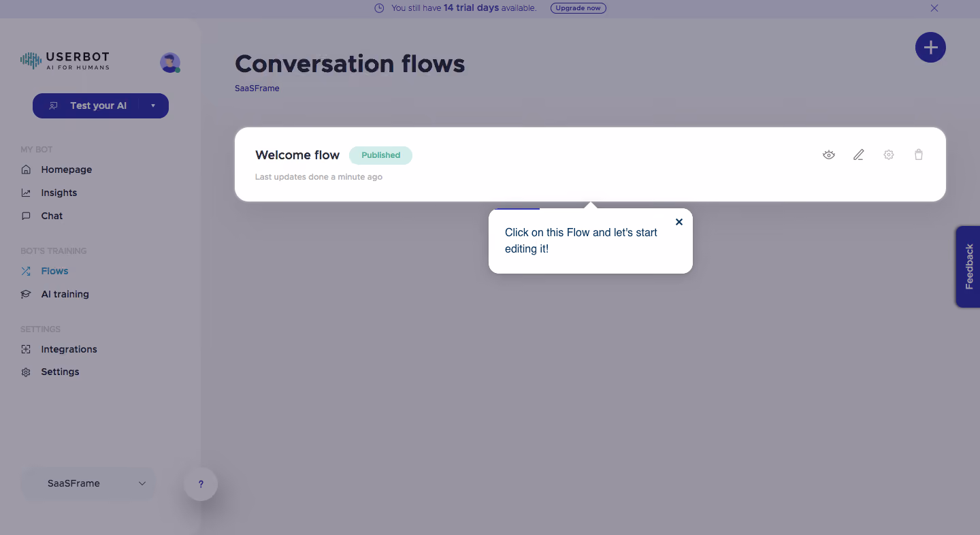980x535 pixels.
Task: Expand the Test your AI dropdown arrow
Action: point(153,106)
